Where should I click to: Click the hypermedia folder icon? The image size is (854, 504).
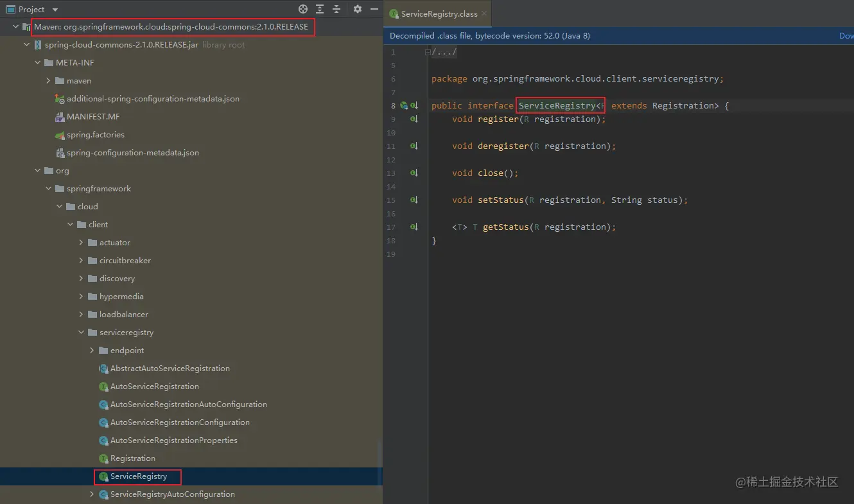pyautogui.click(x=92, y=297)
